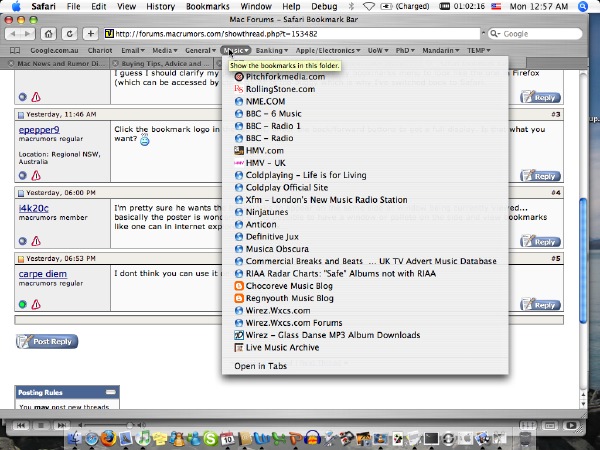
Task: Choose Open in Tabs
Action: 365,366
